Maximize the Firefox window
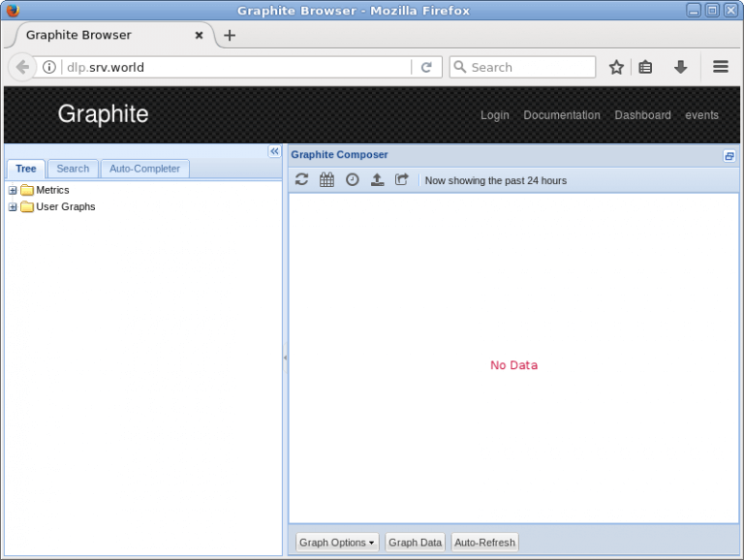This screenshot has width=744, height=560. (x=712, y=10)
